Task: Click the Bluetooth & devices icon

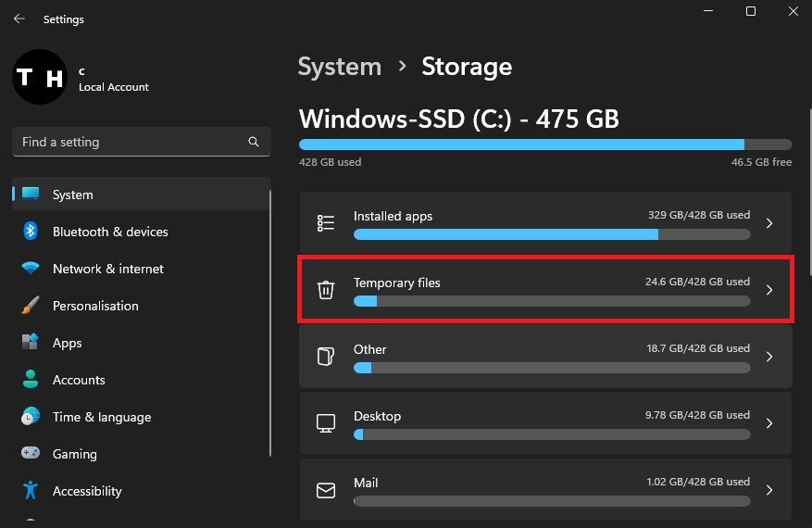Action: (x=31, y=232)
